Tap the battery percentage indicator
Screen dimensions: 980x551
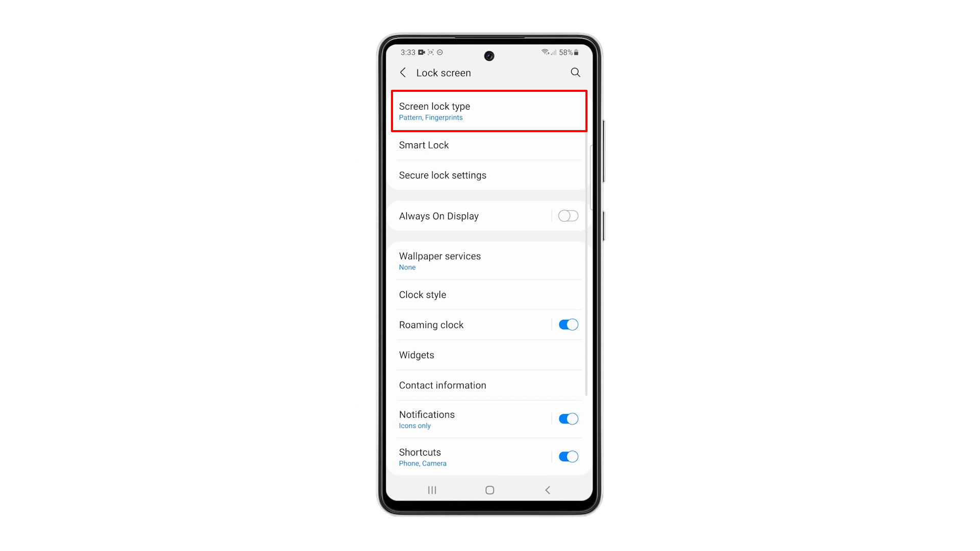point(566,53)
